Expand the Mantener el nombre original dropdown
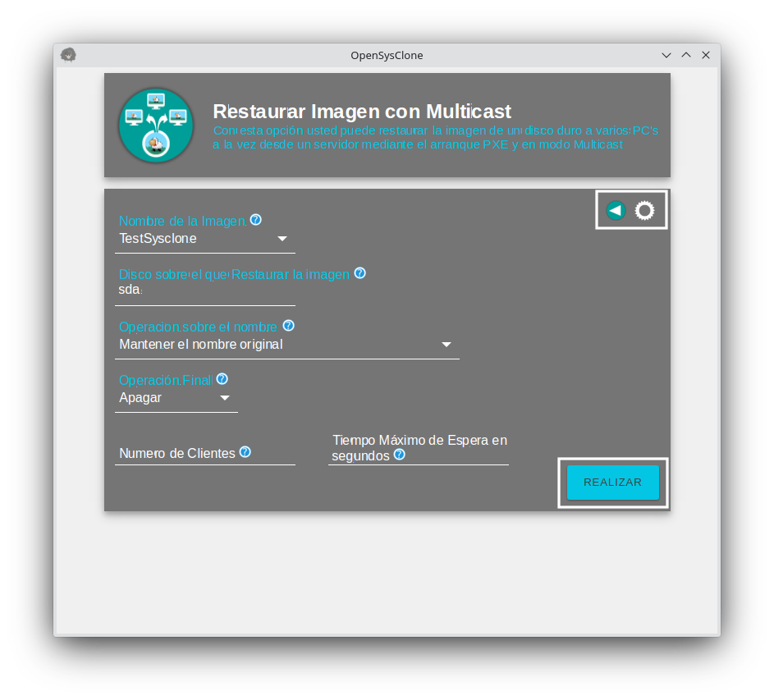The image size is (774, 700). [x=287, y=345]
